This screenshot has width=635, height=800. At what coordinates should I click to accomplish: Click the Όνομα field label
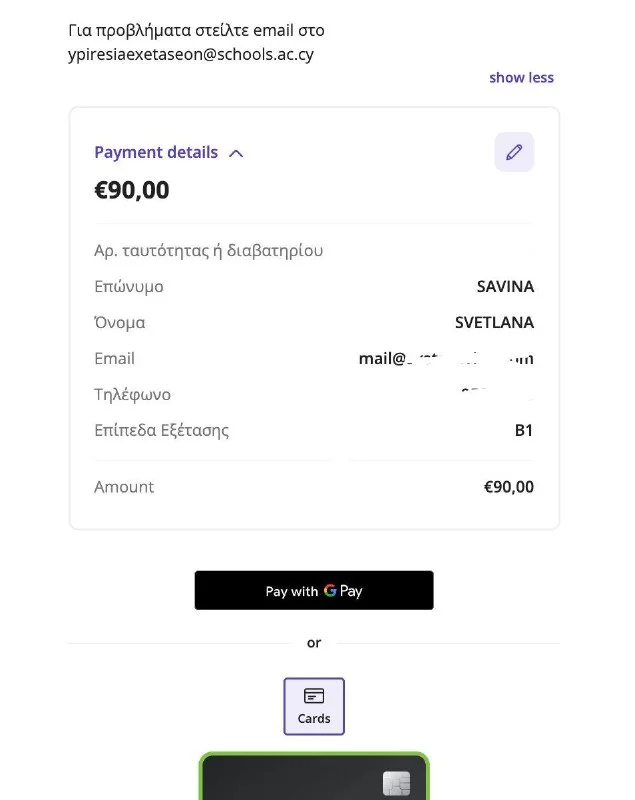119,323
